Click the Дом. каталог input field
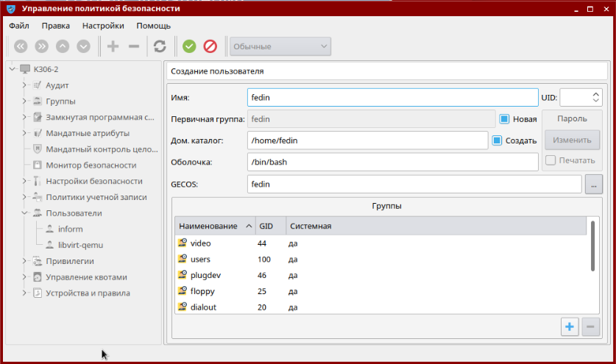 pos(368,140)
